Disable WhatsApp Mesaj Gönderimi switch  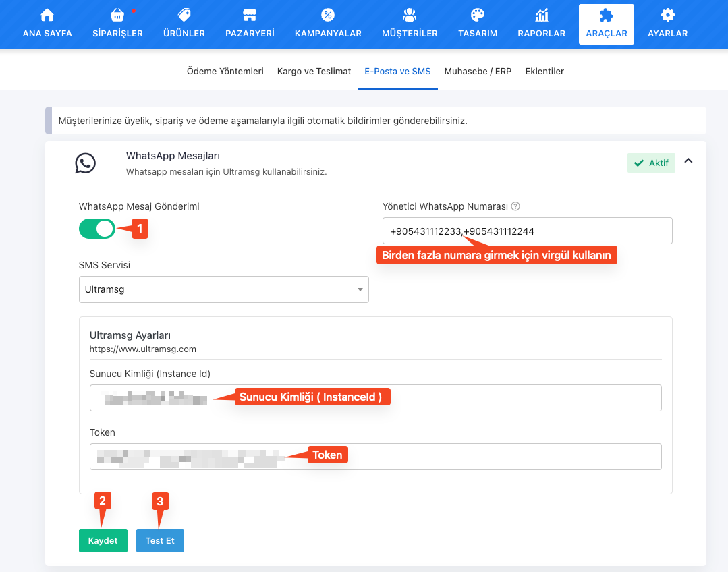tap(97, 229)
